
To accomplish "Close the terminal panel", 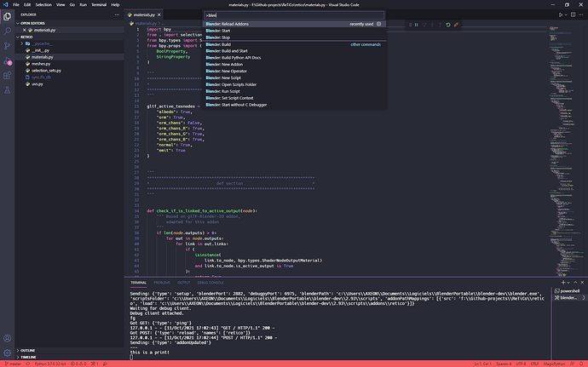I will coord(582,283).
